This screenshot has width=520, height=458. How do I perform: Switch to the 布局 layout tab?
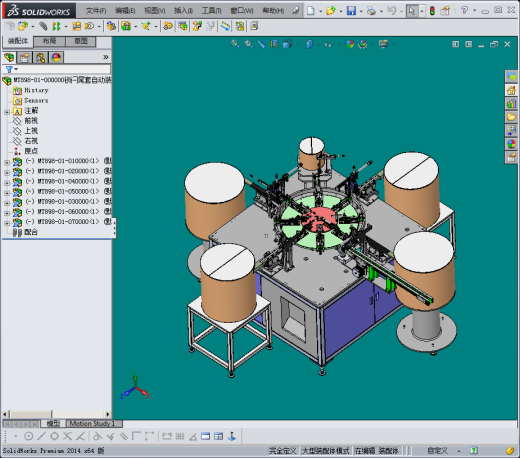49,41
